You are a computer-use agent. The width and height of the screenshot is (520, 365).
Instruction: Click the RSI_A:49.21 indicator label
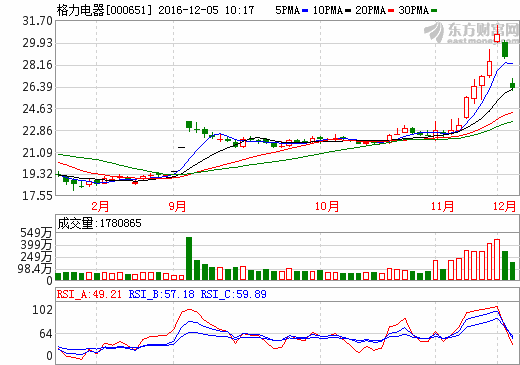pyautogui.click(x=89, y=294)
